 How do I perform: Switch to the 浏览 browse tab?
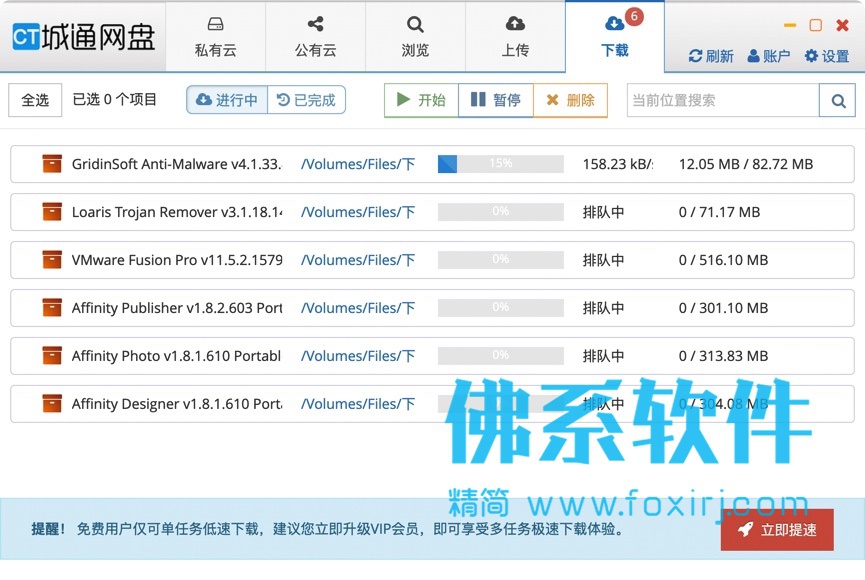(415, 37)
